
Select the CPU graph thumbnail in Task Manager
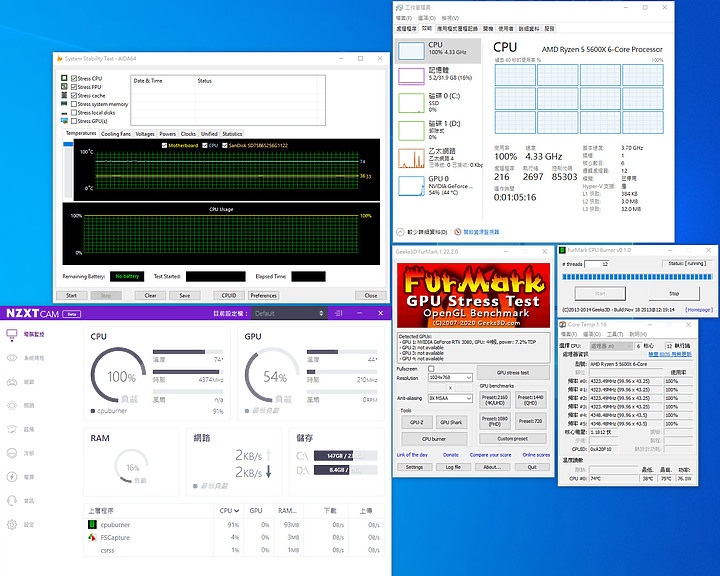(411, 51)
